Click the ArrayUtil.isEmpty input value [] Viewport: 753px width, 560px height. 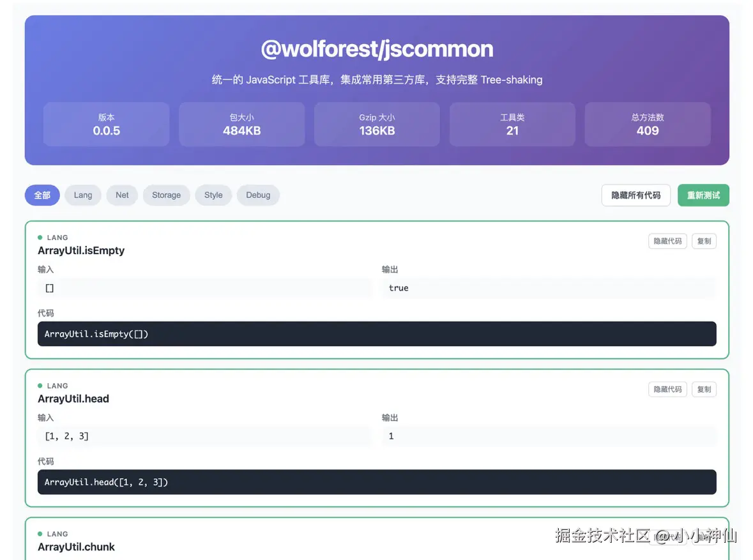pyautogui.click(x=204, y=288)
